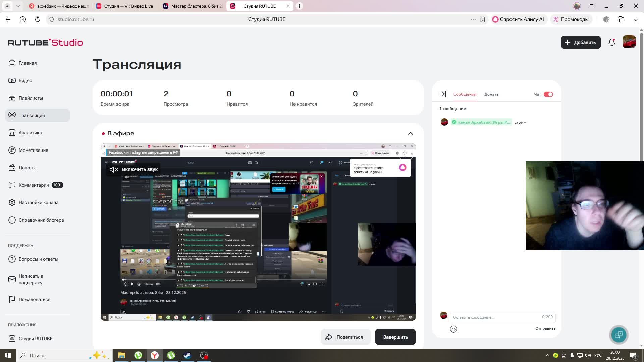This screenshot has width=644, height=362.
Task: Open the browser tab list dropdown arrow
Action: point(18,6)
